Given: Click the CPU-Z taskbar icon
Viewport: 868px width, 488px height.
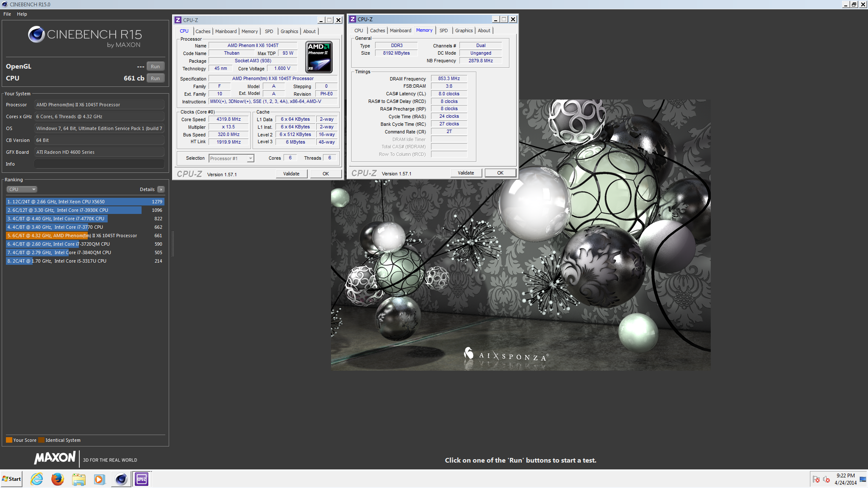Looking at the screenshot, I should (142, 479).
